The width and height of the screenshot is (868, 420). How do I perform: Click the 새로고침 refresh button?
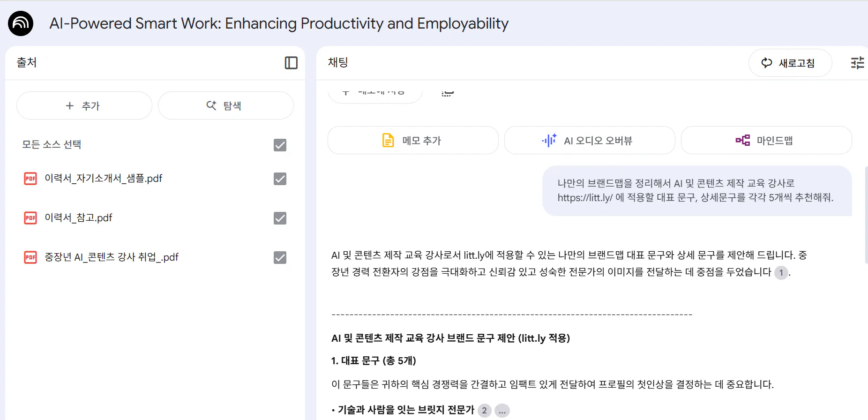(790, 63)
